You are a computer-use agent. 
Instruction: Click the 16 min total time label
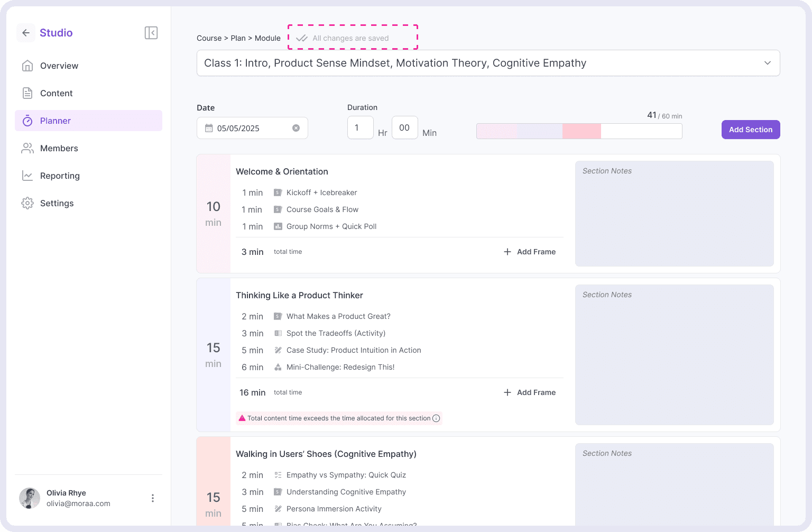253,392
